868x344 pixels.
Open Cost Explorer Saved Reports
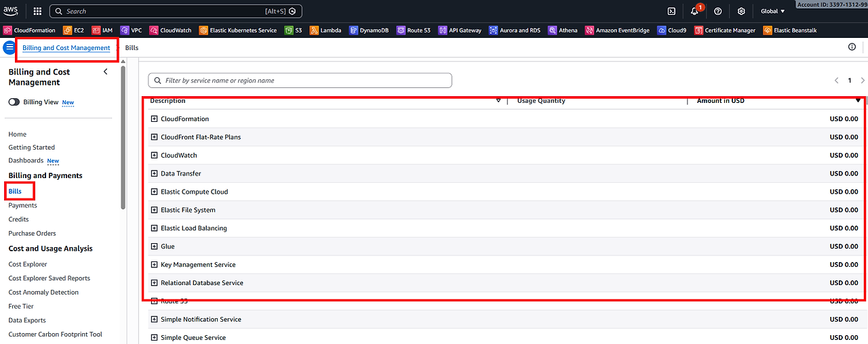click(50, 278)
